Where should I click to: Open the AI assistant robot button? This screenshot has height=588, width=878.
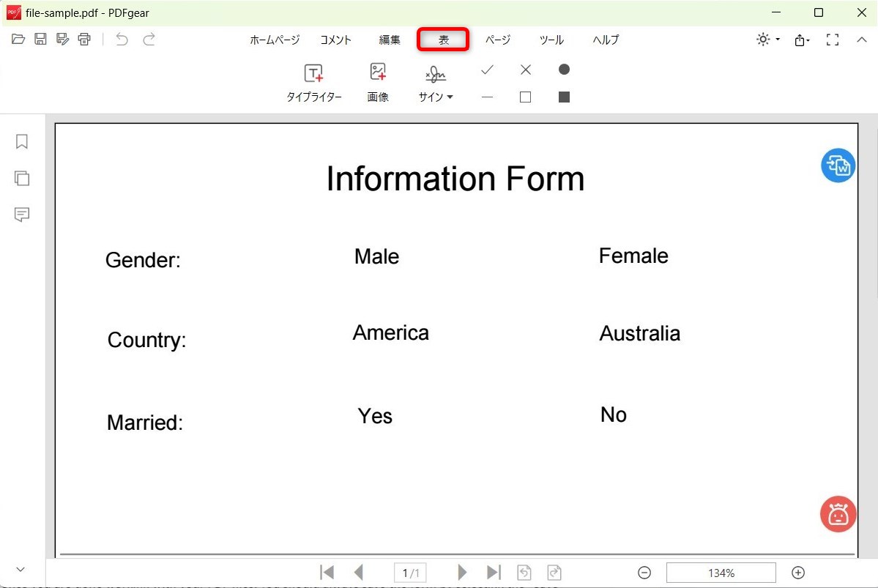838,513
